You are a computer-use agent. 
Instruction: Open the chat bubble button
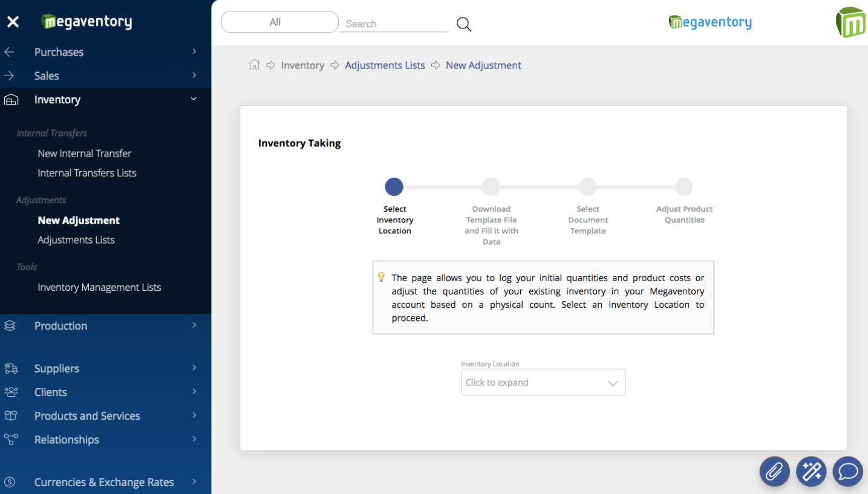pos(847,471)
